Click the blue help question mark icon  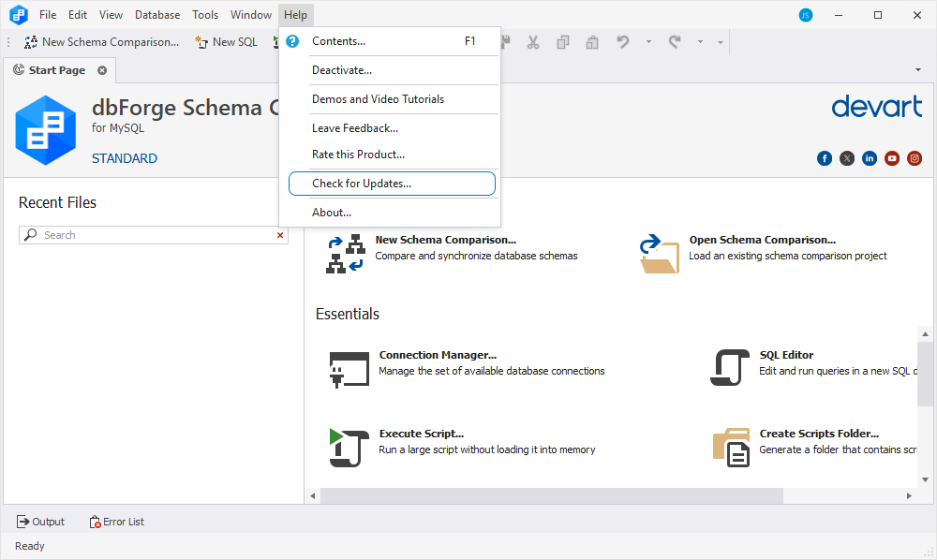point(292,41)
